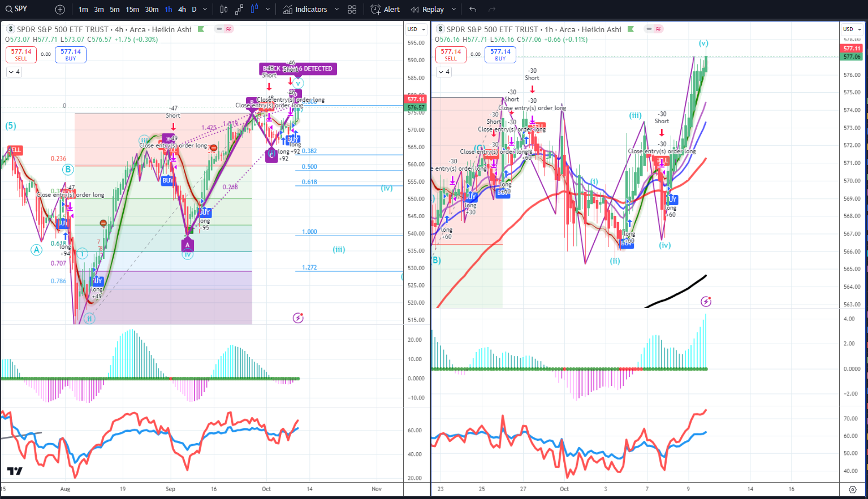Viewport: 868px width, 499px height.
Task: Select the 5m timeframe
Action: point(115,10)
